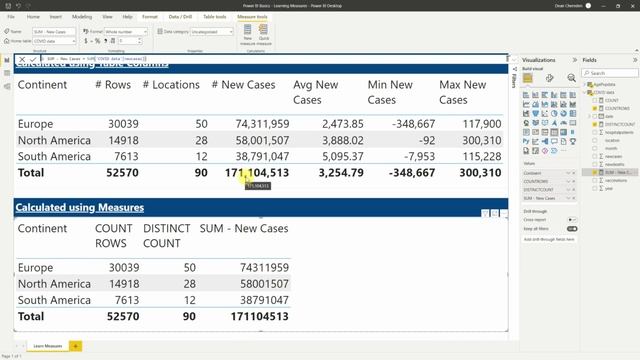Image resolution: width=640 pixels, height=360 pixels.
Task: Choose Donut chart visual
Action: [563, 113]
